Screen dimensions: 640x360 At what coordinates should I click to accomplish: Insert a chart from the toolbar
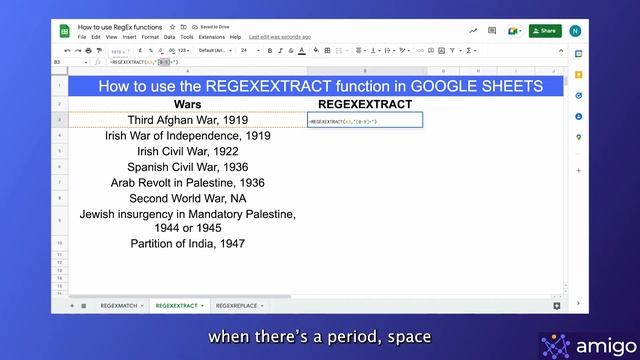[x=442, y=51]
